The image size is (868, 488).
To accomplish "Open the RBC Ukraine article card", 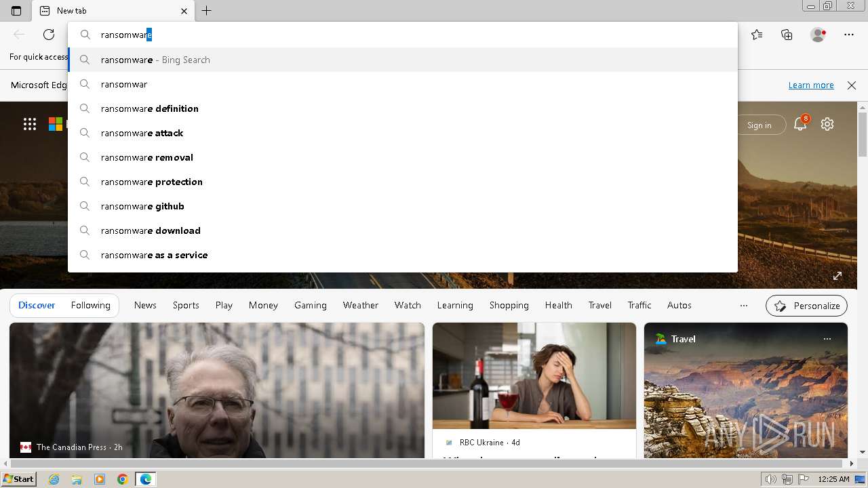I will 534,390.
